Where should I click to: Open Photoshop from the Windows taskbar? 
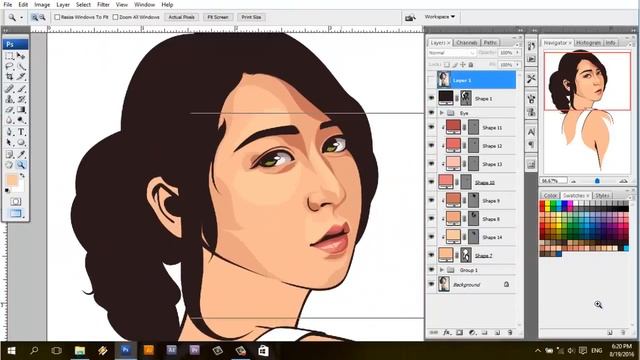pyautogui.click(x=125, y=350)
